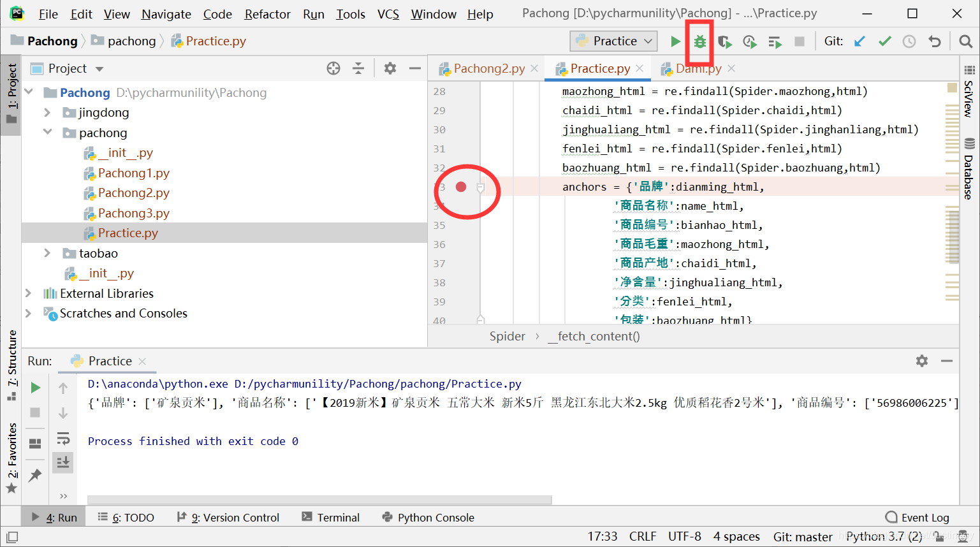Viewport: 980px width, 547px height.
Task: Toggle tool window bars at bottom-left corner
Action: pyautogui.click(x=11, y=537)
